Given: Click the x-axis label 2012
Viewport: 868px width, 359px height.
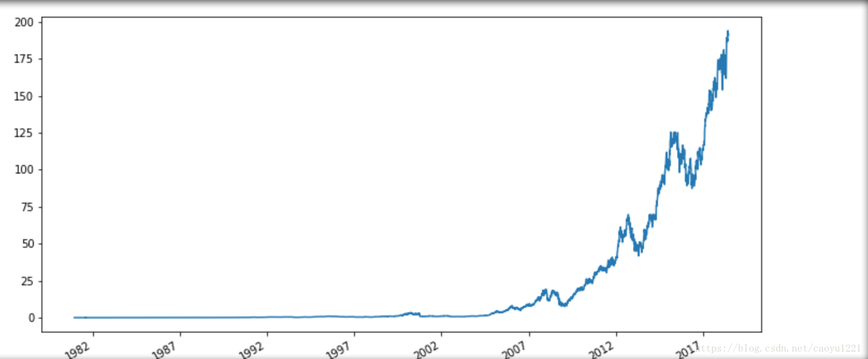Looking at the screenshot, I should pyautogui.click(x=601, y=350).
